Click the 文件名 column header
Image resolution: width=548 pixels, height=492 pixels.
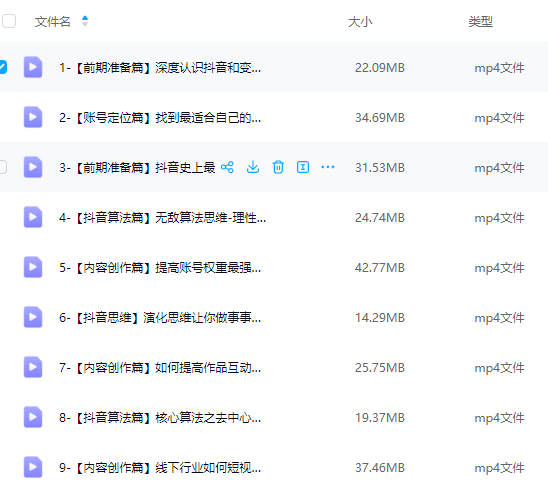coord(52,22)
